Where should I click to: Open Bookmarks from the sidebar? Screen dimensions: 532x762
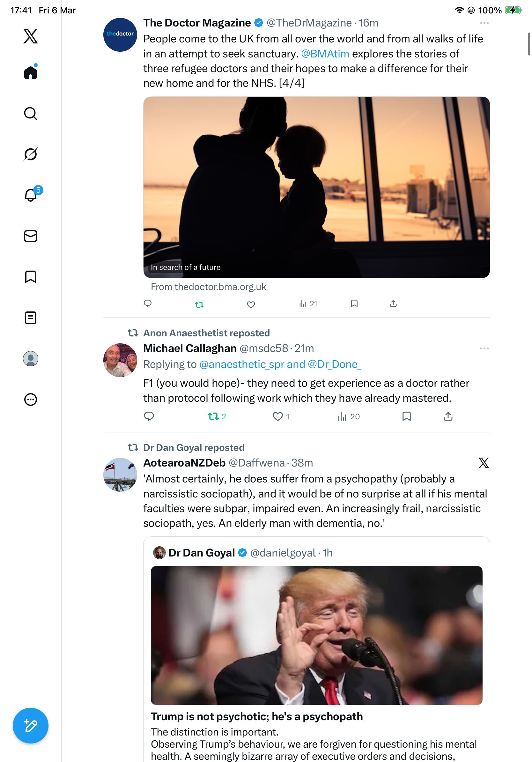(x=31, y=276)
